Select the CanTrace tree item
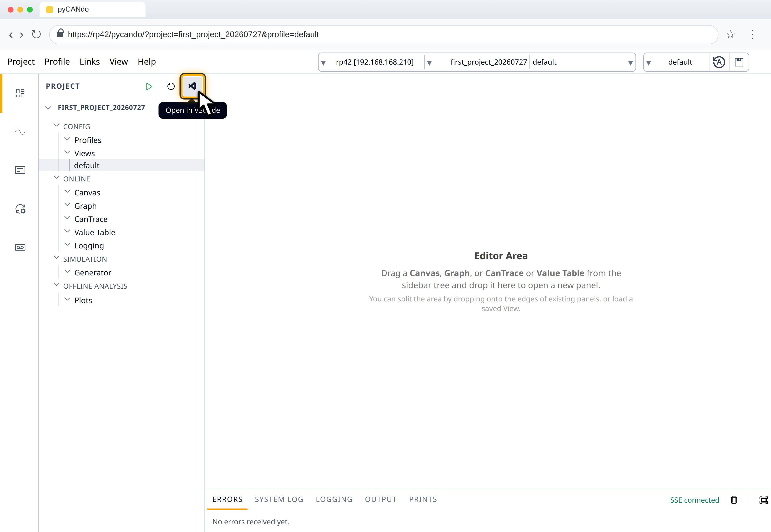Screen dimensions: 771x532 click(91, 219)
